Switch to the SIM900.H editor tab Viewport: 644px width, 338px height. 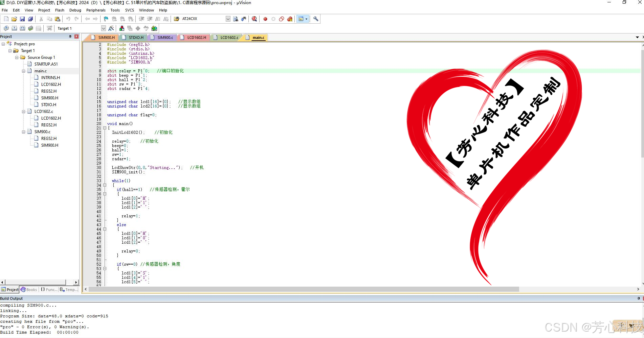(x=103, y=38)
